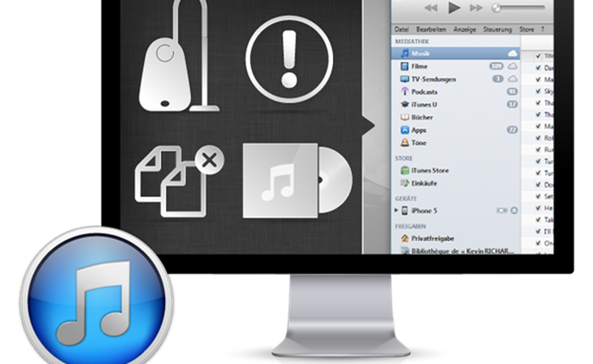This screenshot has height=364, width=593.
Task: Open the ? help menu
Action: [x=543, y=29]
